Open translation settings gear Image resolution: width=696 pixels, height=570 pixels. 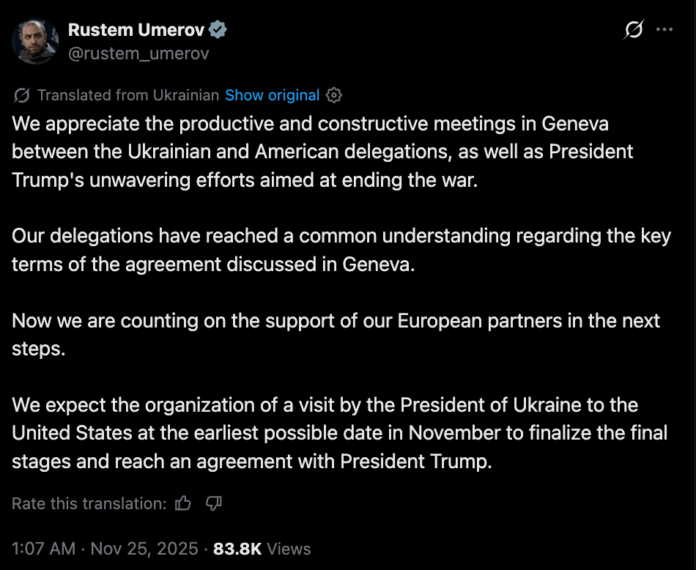(334, 96)
